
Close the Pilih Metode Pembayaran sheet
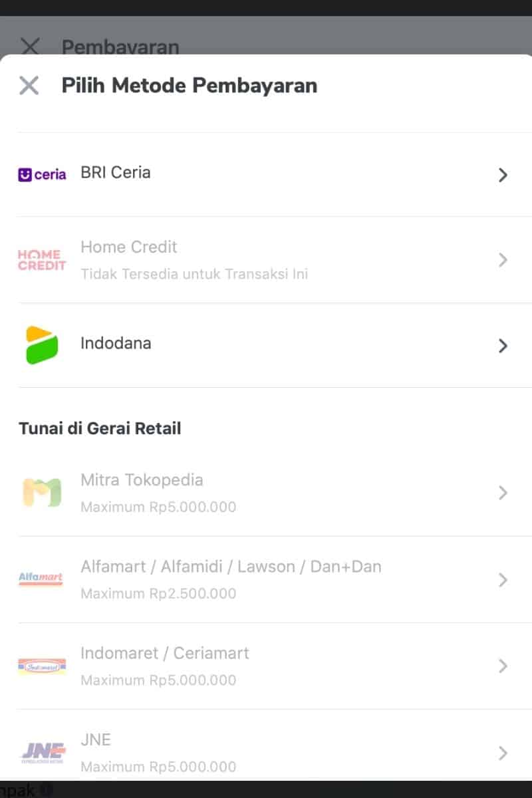29,86
